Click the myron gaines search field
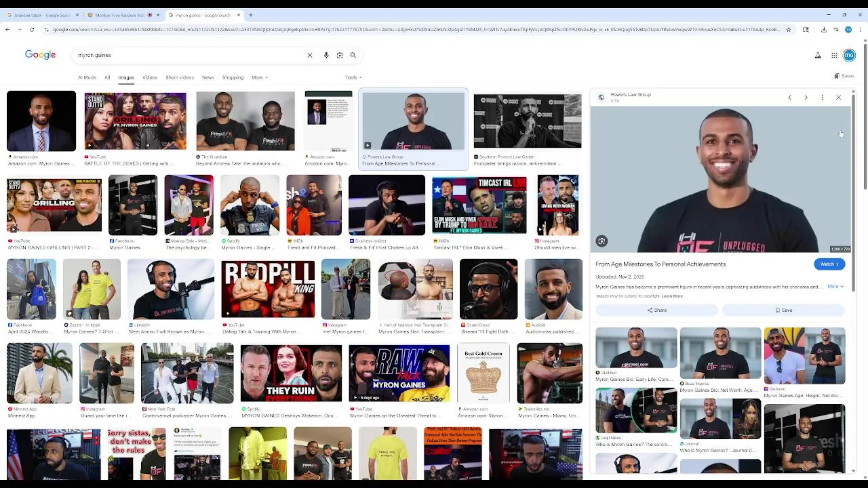The image size is (868, 488). pos(190,55)
